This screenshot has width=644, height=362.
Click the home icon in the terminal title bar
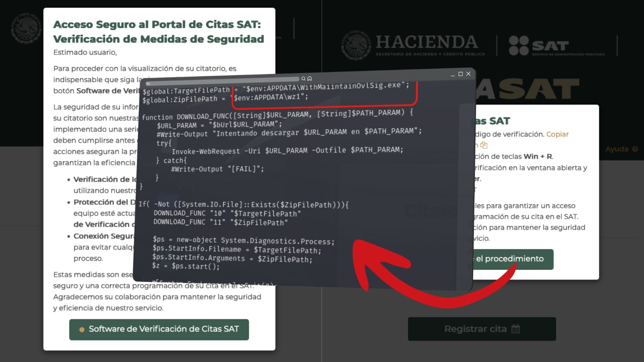pos(310,79)
